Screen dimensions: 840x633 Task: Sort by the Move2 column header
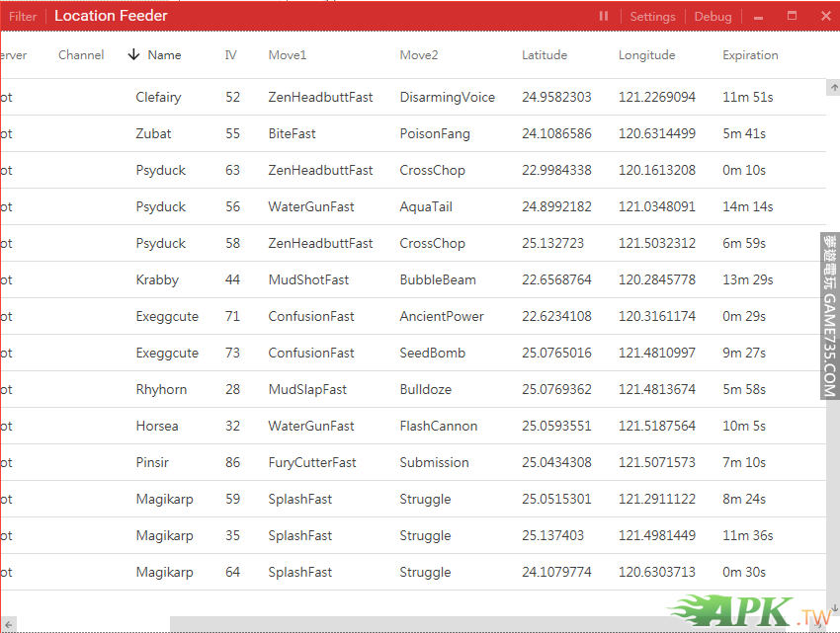click(x=418, y=54)
